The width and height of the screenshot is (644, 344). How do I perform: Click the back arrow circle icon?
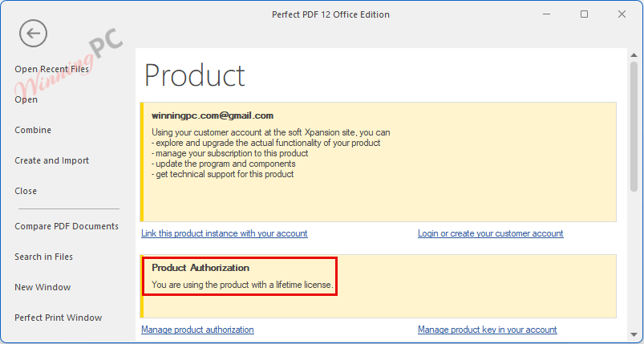(33, 33)
